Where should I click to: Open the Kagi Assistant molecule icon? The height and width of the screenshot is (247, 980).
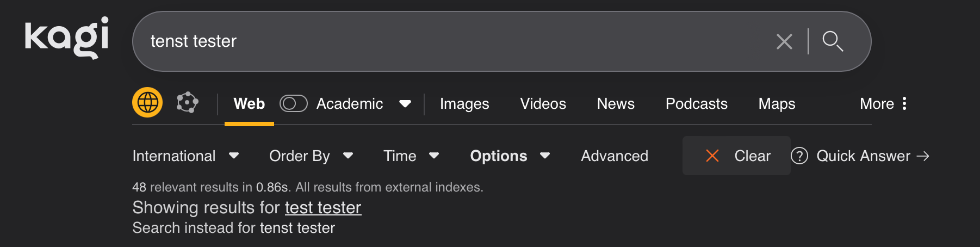[187, 102]
